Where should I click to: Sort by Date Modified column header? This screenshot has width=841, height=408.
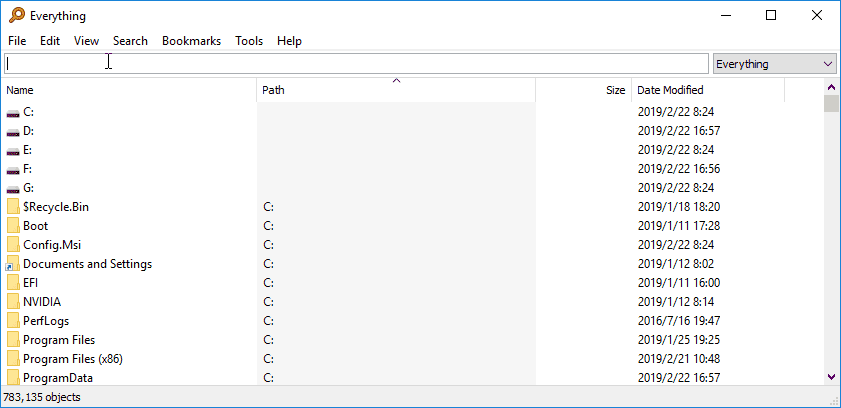click(708, 90)
